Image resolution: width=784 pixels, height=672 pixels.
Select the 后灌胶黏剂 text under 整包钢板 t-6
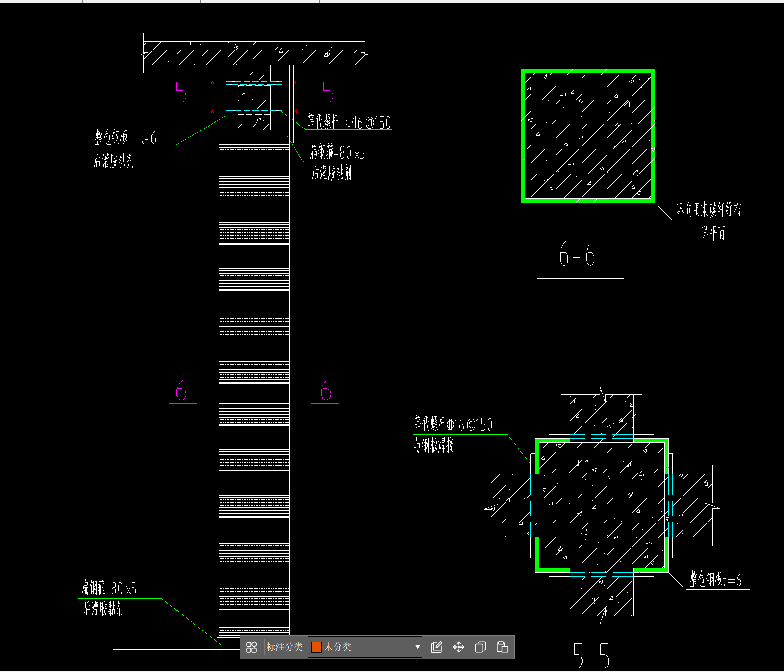click(x=114, y=161)
